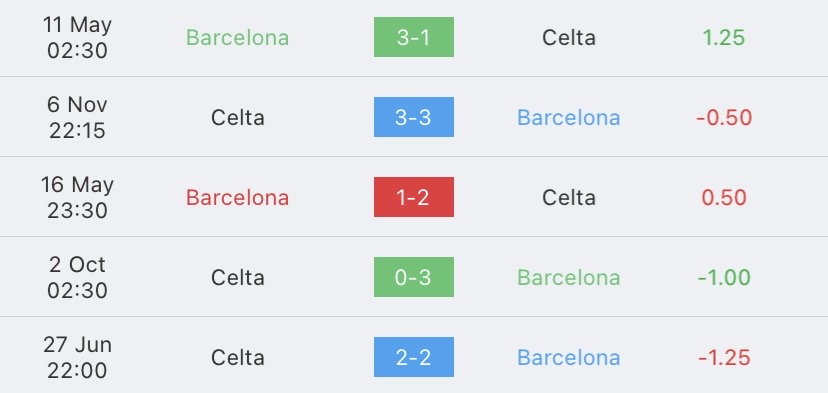Select the 0.50 handicap value
The width and height of the screenshot is (828, 393).
pos(724,198)
